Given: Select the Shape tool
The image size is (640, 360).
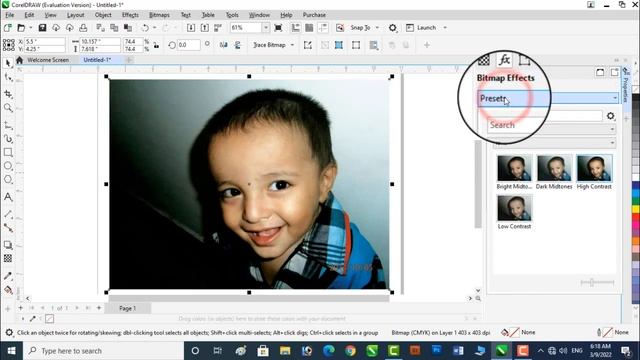Looking at the screenshot, I should point(8,78).
